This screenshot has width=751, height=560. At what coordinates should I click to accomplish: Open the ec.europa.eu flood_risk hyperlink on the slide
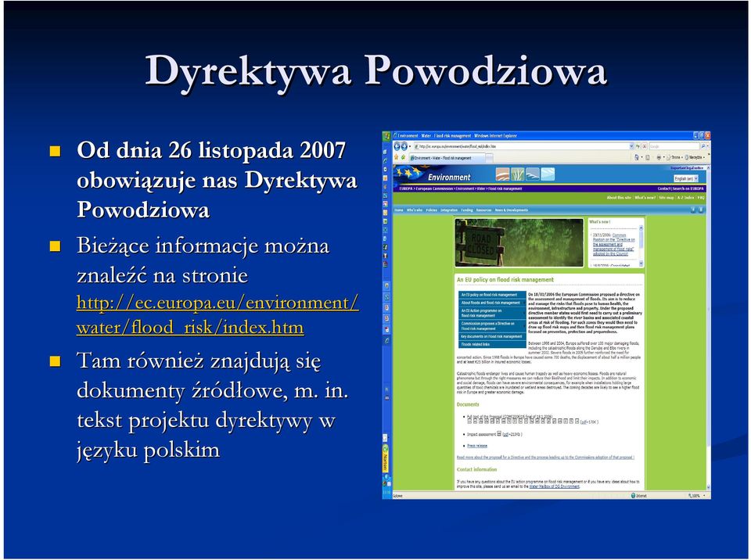pyautogui.click(x=217, y=314)
